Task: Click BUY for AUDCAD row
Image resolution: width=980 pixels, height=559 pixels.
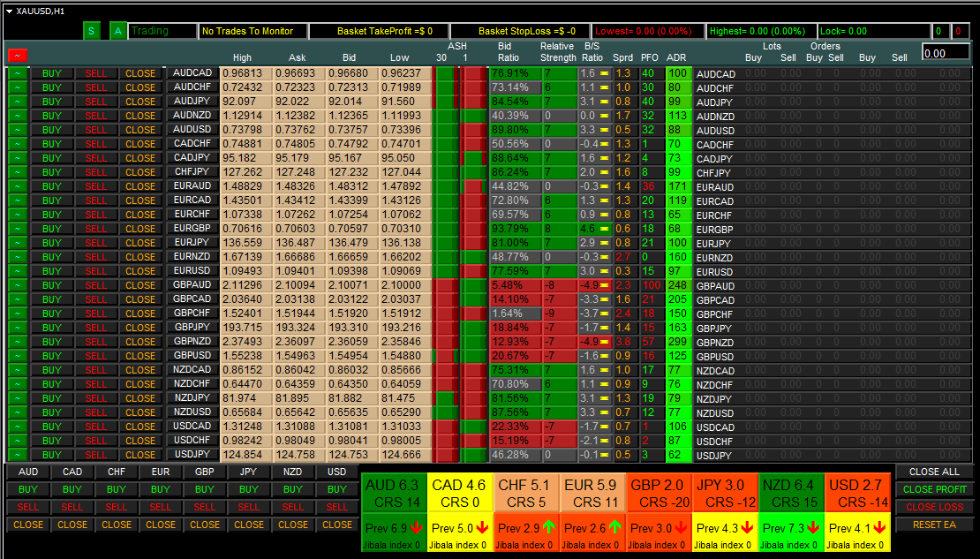Action: [52, 73]
